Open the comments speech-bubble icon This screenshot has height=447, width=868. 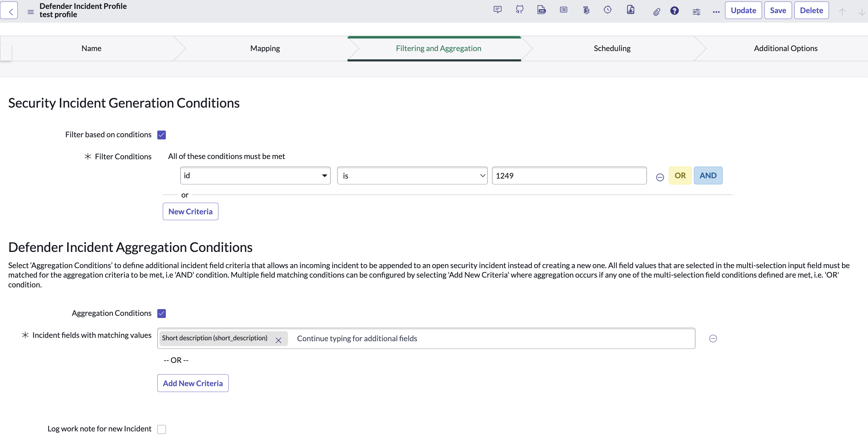(497, 10)
